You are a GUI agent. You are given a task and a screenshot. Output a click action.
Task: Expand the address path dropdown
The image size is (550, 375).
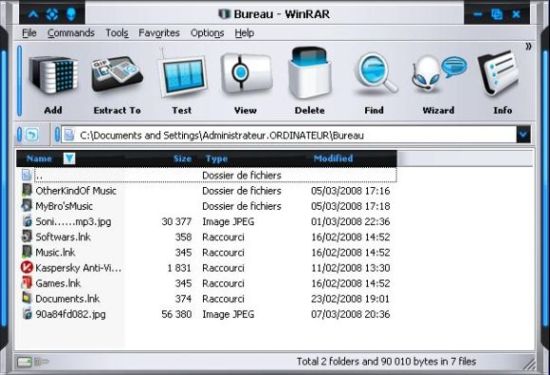pos(523,135)
